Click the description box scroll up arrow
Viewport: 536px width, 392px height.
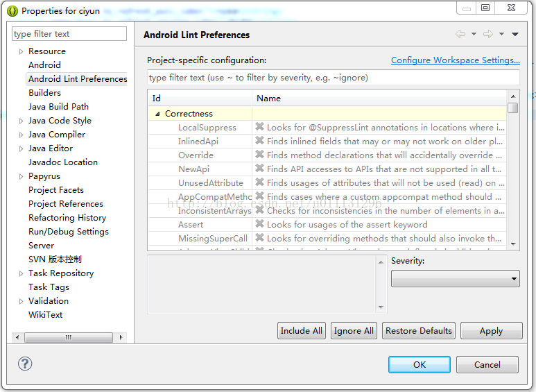(x=381, y=262)
